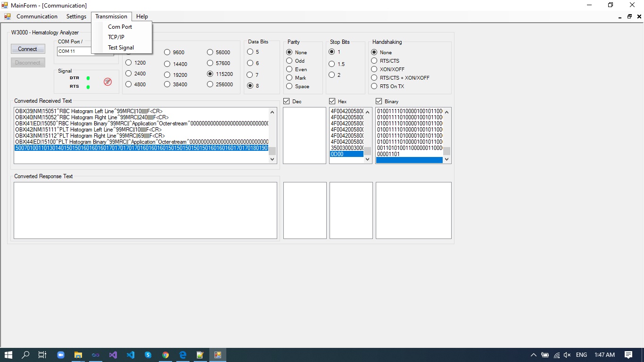Uncheck the Hex checkbox
This screenshot has height=362, width=644.
332,101
